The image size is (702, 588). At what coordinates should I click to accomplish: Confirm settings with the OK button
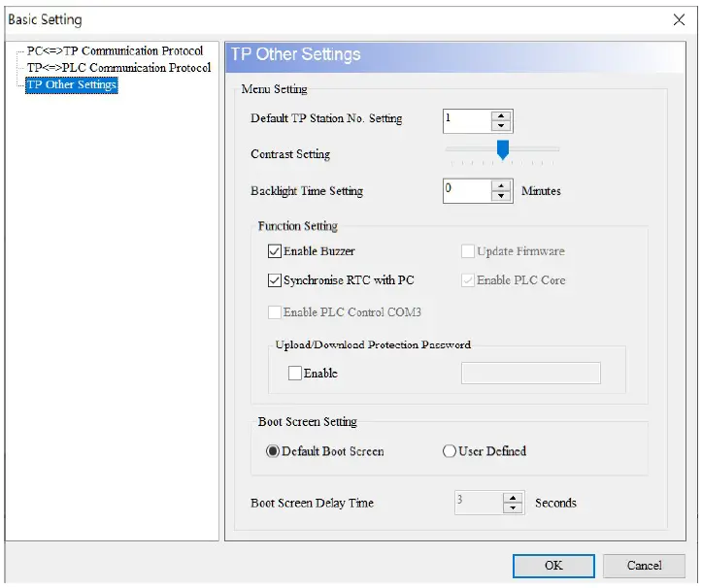(x=553, y=566)
